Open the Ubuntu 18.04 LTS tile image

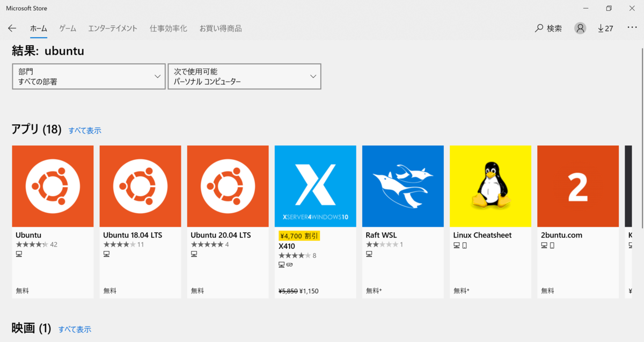click(140, 186)
